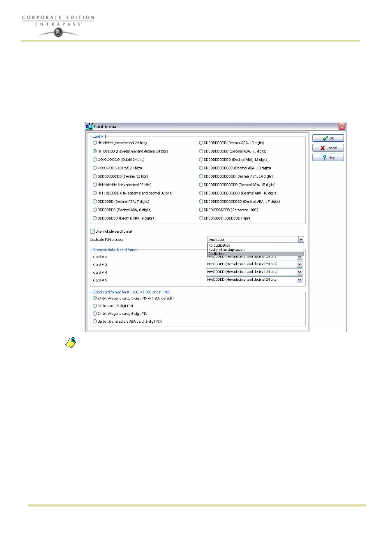392x555 pixels.
Task: Select Up to 16 characters ABA card option
Action: 95,322
